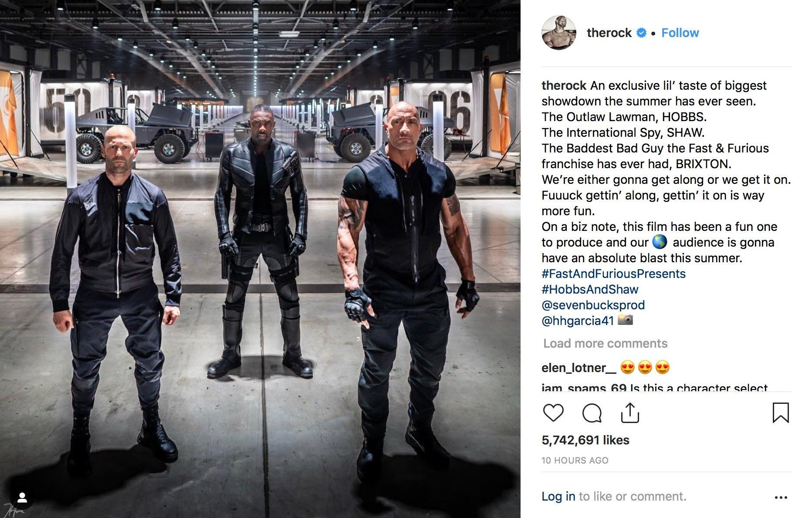812x518 pixels.
Task: Click the Log in link
Action: pyautogui.click(x=558, y=496)
